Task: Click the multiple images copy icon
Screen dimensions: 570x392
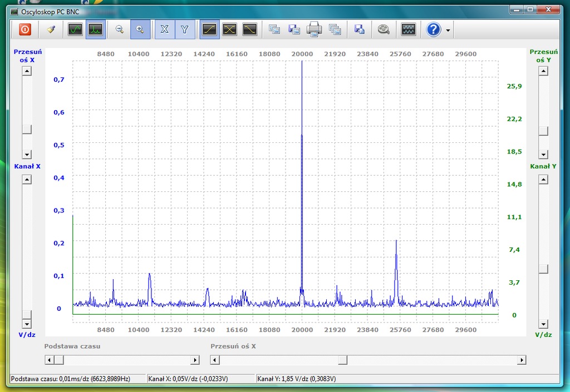Action: 335,29
